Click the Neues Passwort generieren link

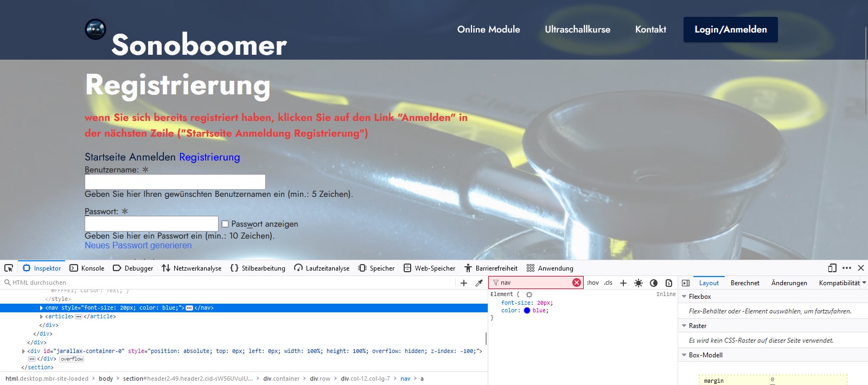pos(138,245)
